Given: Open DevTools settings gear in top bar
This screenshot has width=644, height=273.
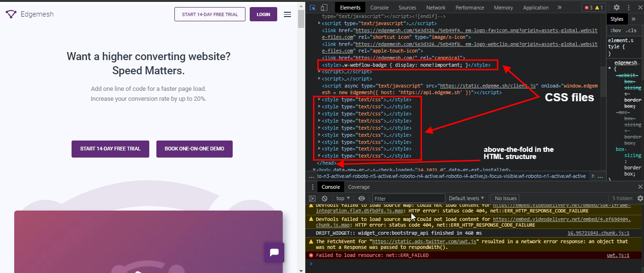Looking at the screenshot, I should point(617,8).
